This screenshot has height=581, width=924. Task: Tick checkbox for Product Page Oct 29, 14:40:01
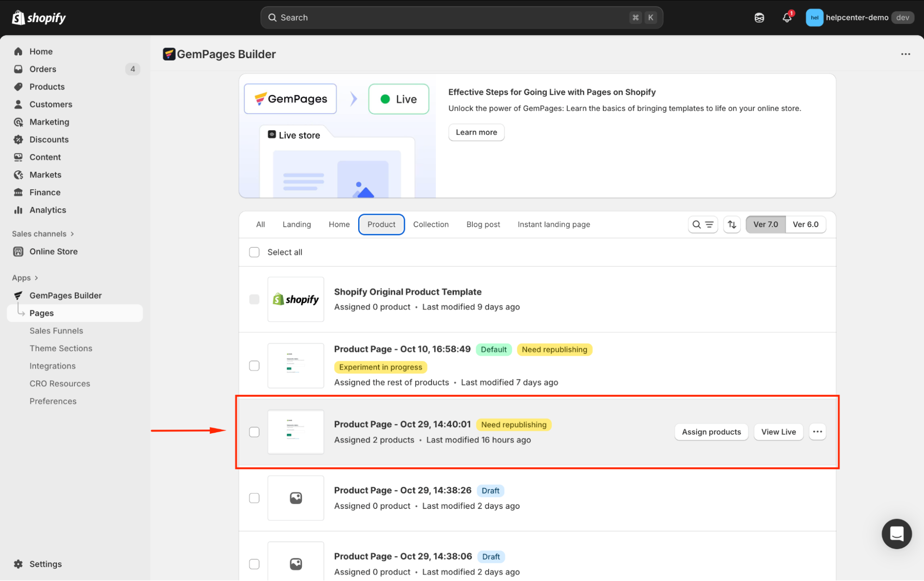[254, 432]
